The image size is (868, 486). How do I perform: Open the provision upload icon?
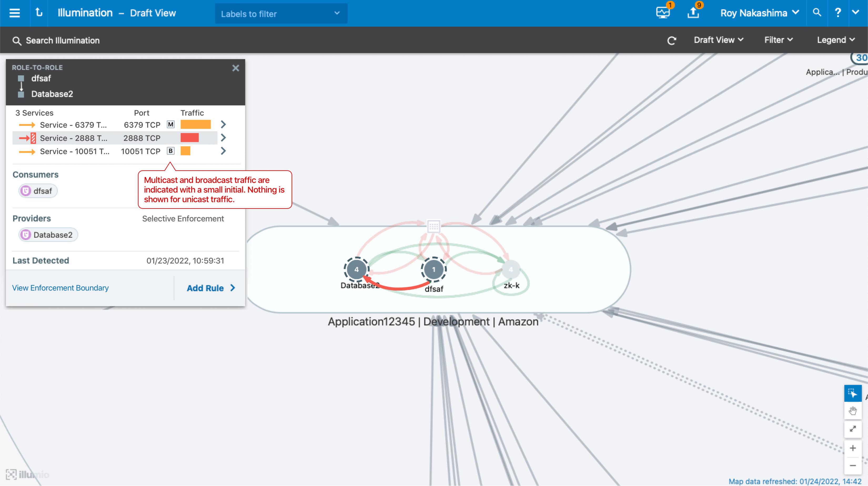[693, 13]
